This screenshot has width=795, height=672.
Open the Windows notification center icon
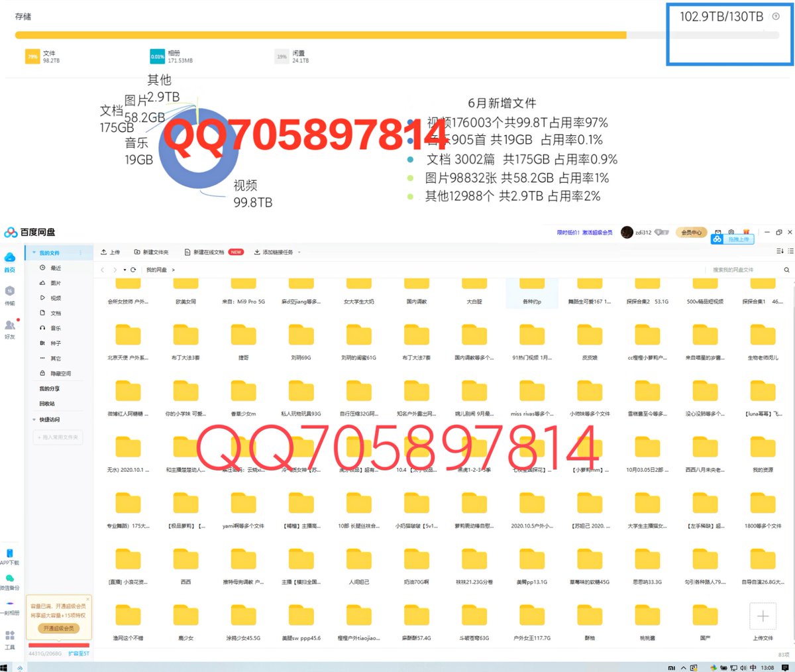pos(786,667)
